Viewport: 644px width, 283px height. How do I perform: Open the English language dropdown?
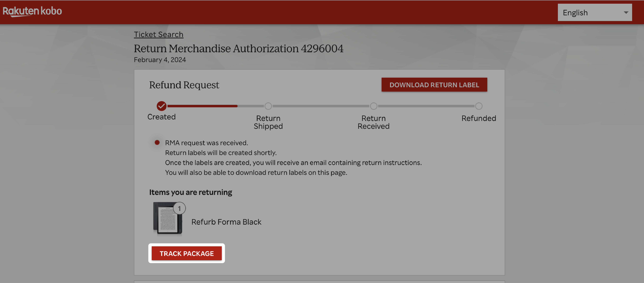(594, 12)
